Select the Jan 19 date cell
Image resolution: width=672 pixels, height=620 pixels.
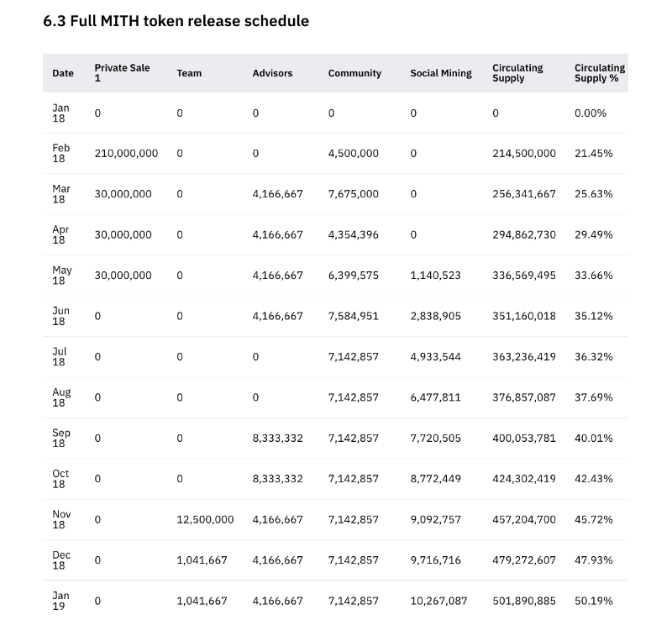tap(61, 601)
